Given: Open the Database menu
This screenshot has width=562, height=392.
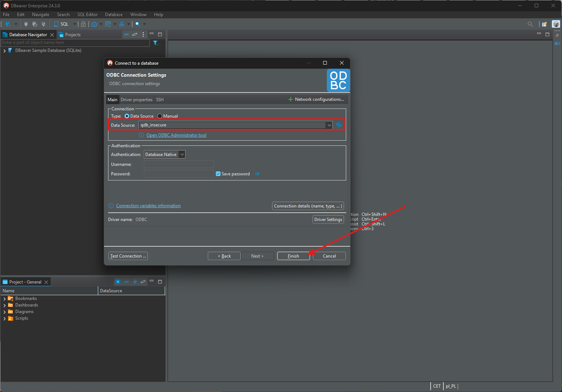Looking at the screenshot, I should 114,15.
